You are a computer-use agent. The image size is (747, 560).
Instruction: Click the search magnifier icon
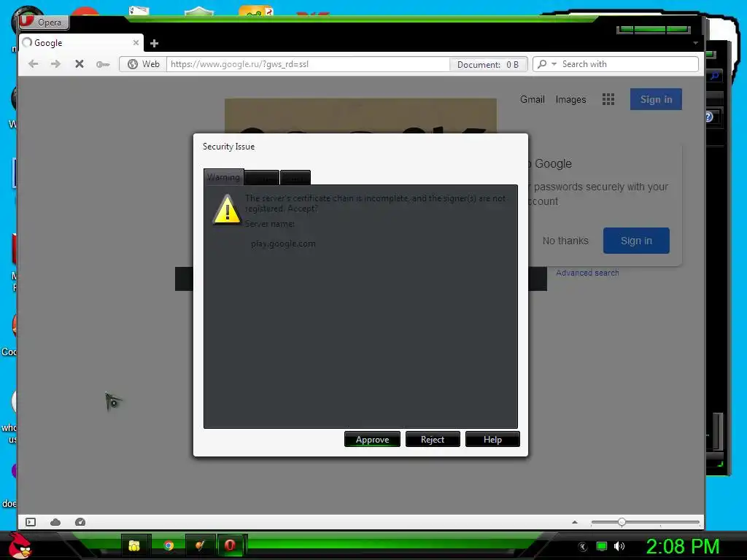tap(542, 64)
